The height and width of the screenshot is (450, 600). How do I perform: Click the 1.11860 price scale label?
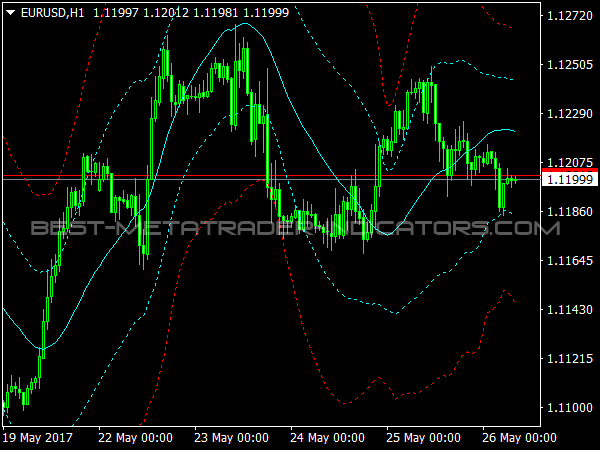(x=570, y=212)
